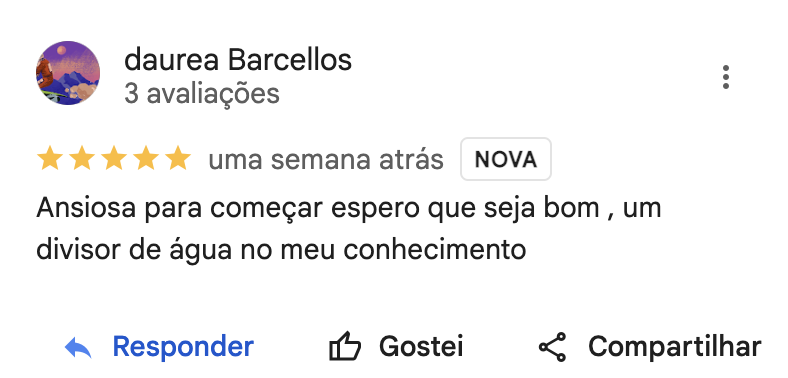Click the fourth rating star
Viewport: 788px width, 378px height.
tap(146, 158)
